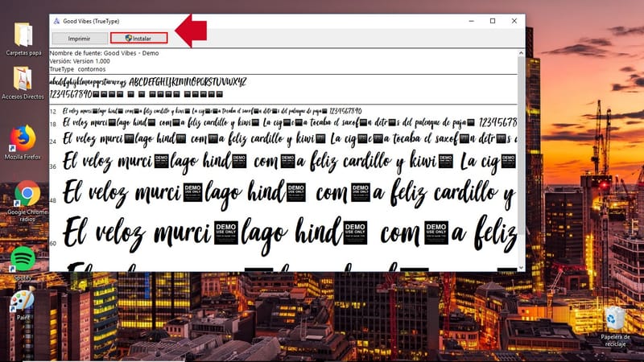The width and height of the screenshot is (644, 362).
Task: Open the Carpetas papá desktop folder
Action: (x=23, y=39)
